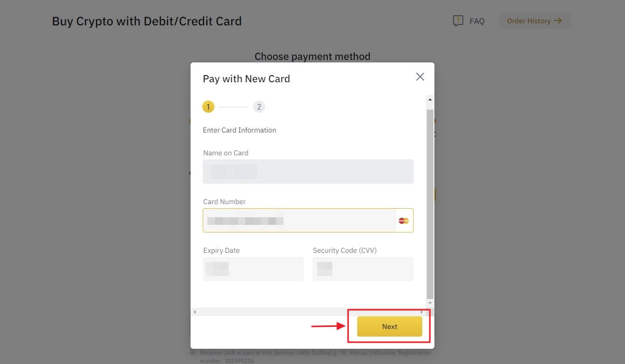The height and width of the screenshot is (364, 625).
Task: Click the arrow icon in Order History
Action: tap(557, 21)
